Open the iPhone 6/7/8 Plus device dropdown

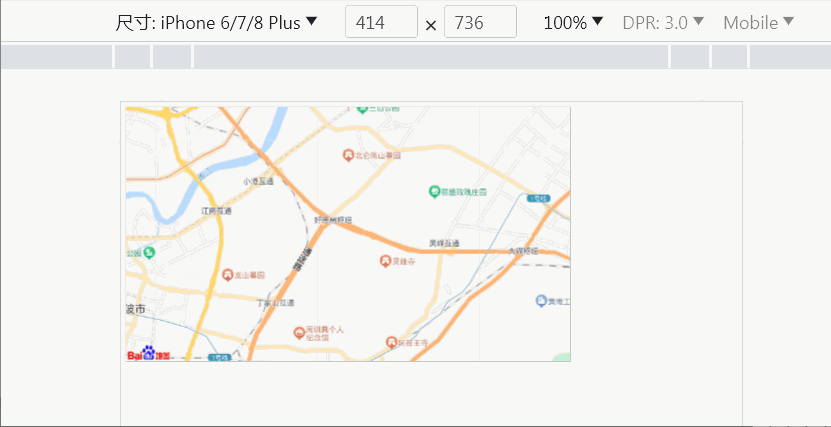(x=216, y=23)
